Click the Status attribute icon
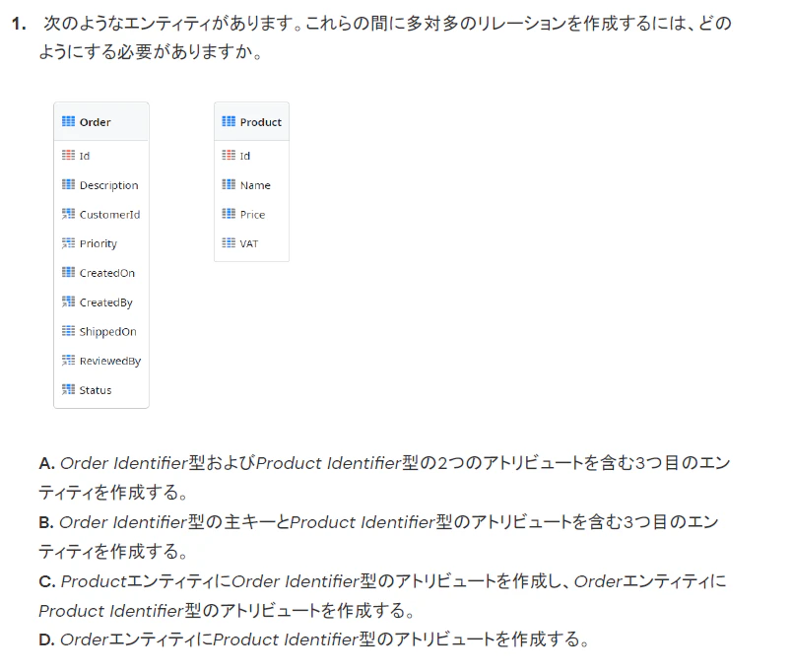 tap(68, 389)
